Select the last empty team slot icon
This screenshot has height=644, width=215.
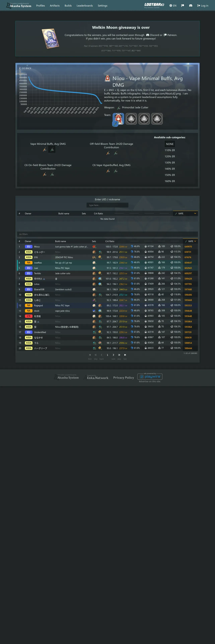pos(157,119)
